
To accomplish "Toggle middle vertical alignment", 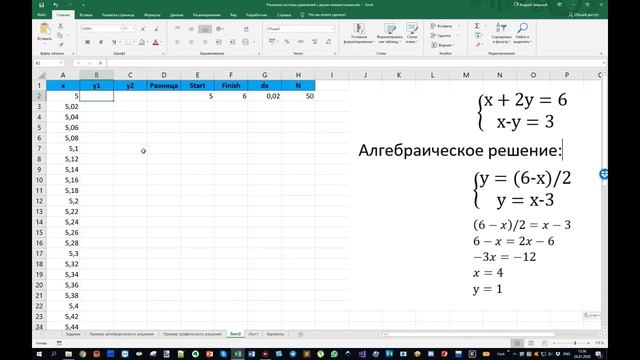I will coord(191,29).
